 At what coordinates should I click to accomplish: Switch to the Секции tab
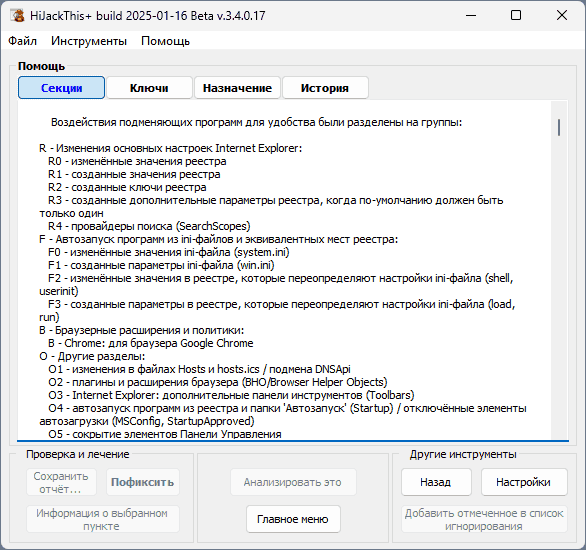pos(61,88)
